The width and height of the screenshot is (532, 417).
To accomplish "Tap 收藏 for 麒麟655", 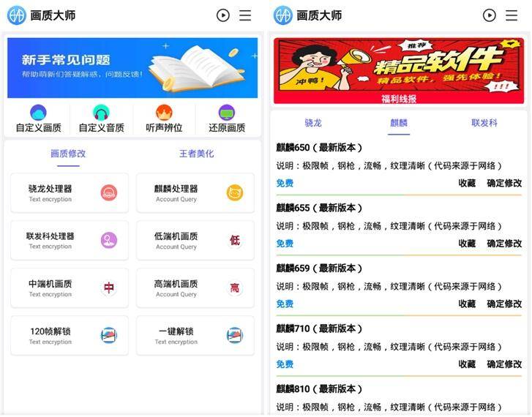I will 467,244.
